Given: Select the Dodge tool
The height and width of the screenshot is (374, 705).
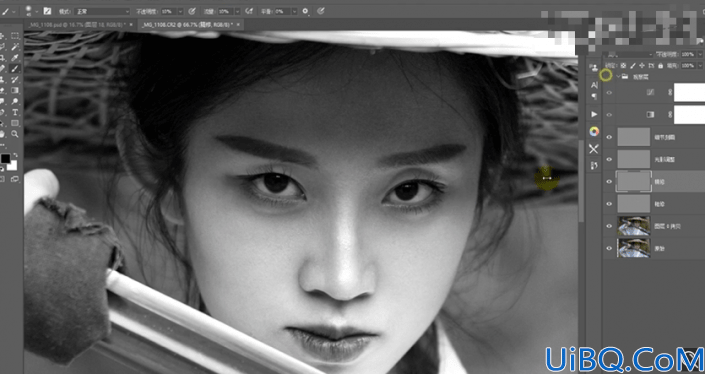Looking at the screenshot, I should tap(15, 101).
